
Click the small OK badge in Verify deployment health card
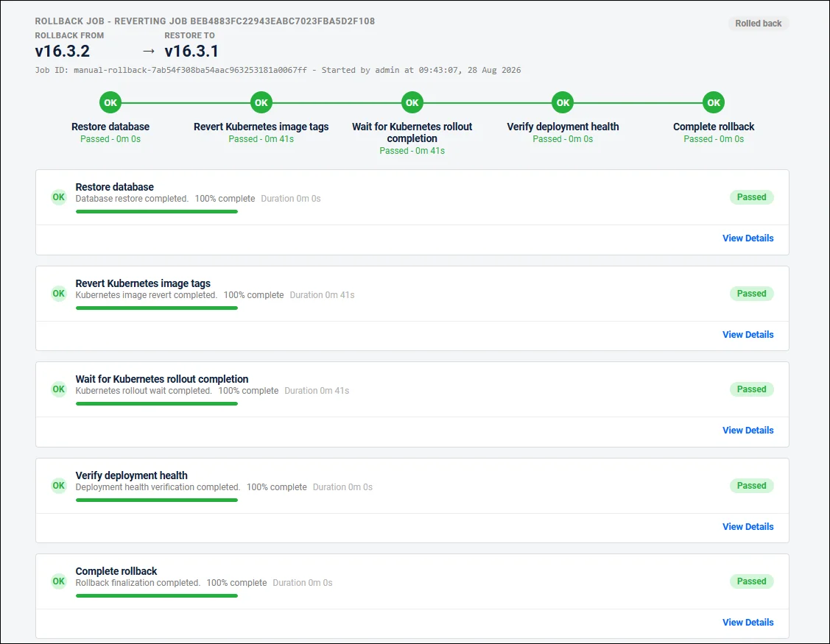click(x=59, y=486)
